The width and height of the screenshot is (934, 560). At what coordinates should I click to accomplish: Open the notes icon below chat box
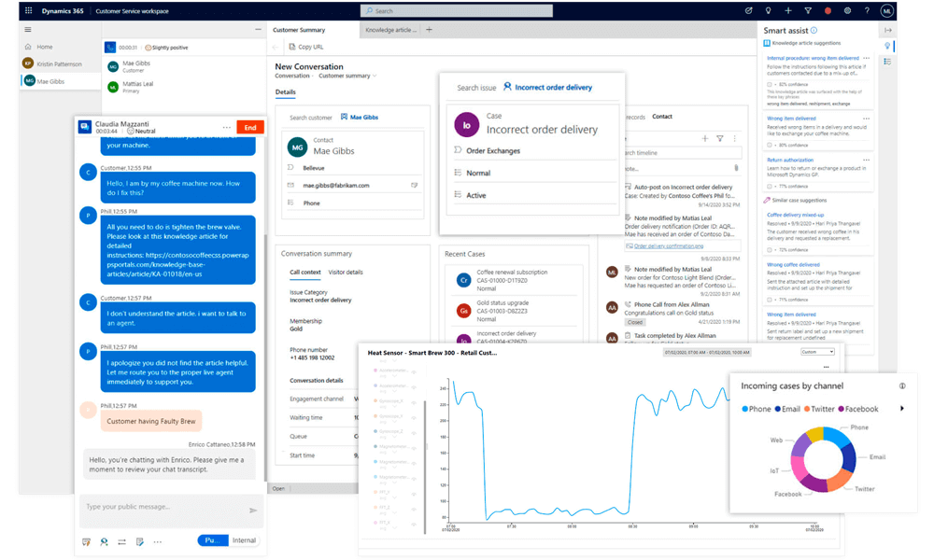click(x=140, y=541)
